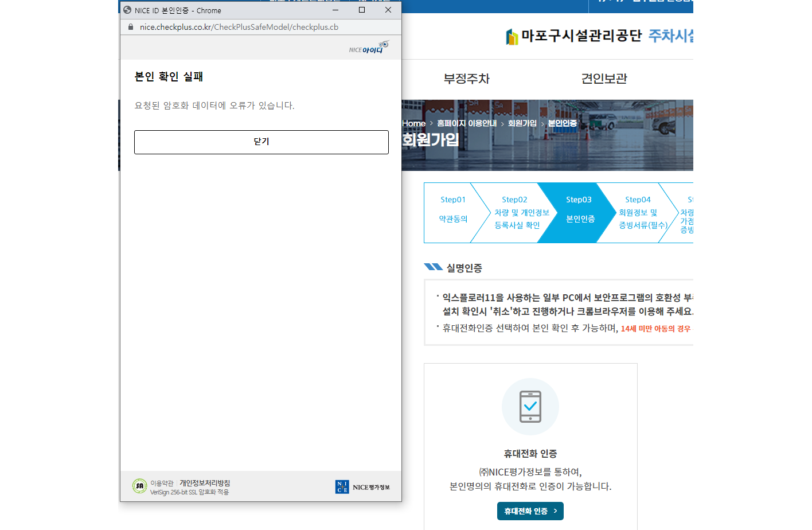812x530 pixels.
Task: Click the smartphone checkmark icon
Action: (x=530, y=406)
